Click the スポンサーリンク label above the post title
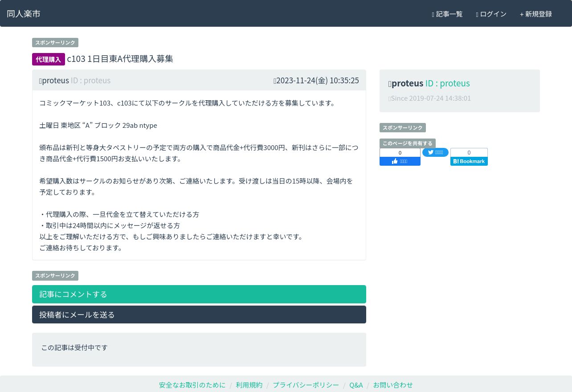The image size is (572, 392). 55,43
